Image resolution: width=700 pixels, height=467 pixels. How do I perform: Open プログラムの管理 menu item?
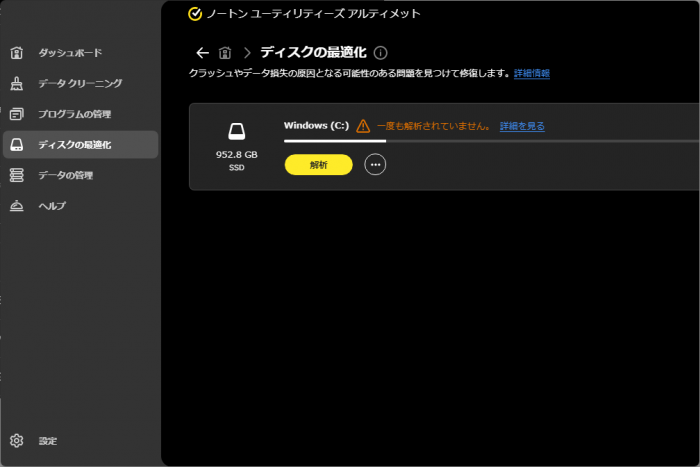pyautogui.click(x=80, y=114)
